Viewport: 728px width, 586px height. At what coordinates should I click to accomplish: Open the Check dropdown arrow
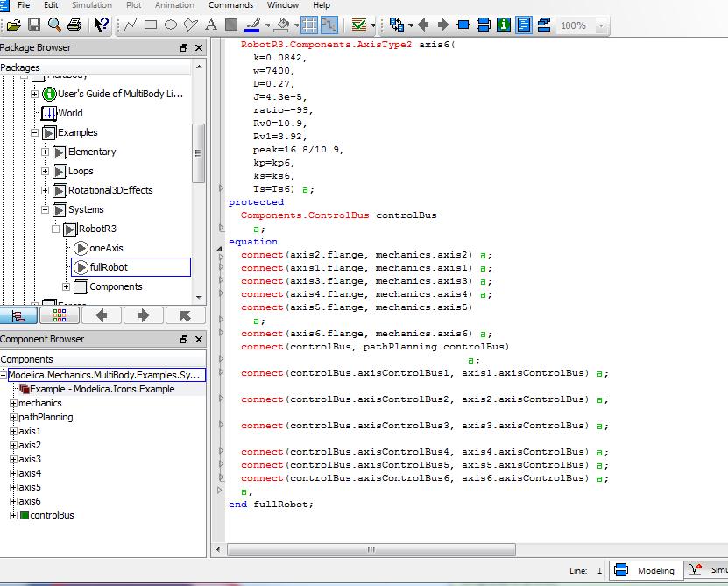pyautogui.click(x=373, y=25)
